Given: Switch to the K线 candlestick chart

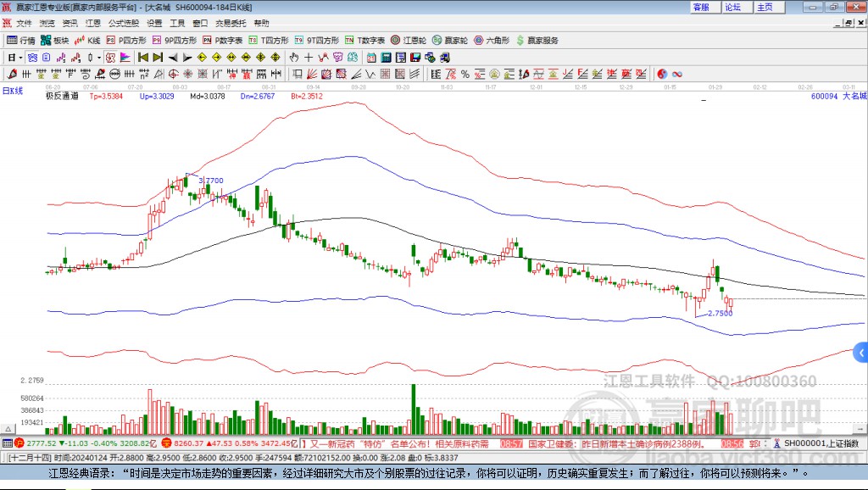Looking at the screenshot, I should (x=87, y=40).
